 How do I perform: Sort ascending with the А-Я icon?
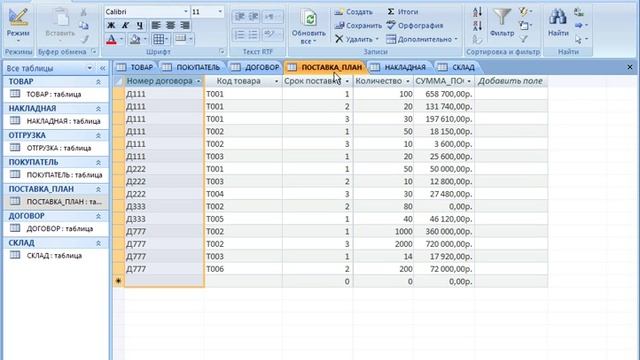click(477, 12)
